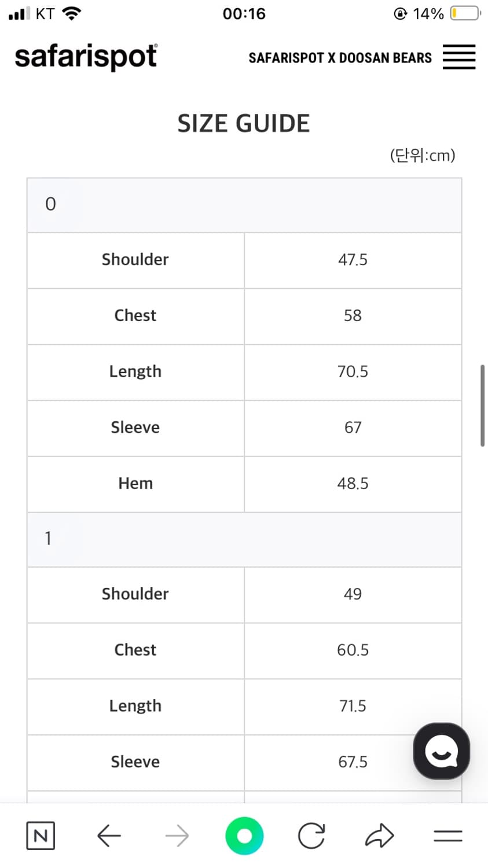Open the hamburger menu at top right
The image size is (488, 868).
click(x=459, y=57)
